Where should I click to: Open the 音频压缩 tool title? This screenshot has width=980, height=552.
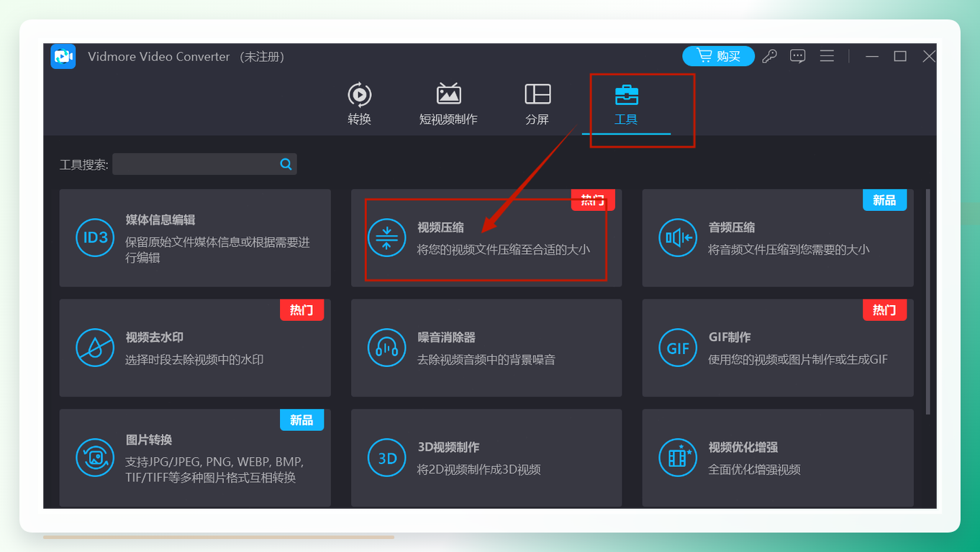[x=732, y=227]
